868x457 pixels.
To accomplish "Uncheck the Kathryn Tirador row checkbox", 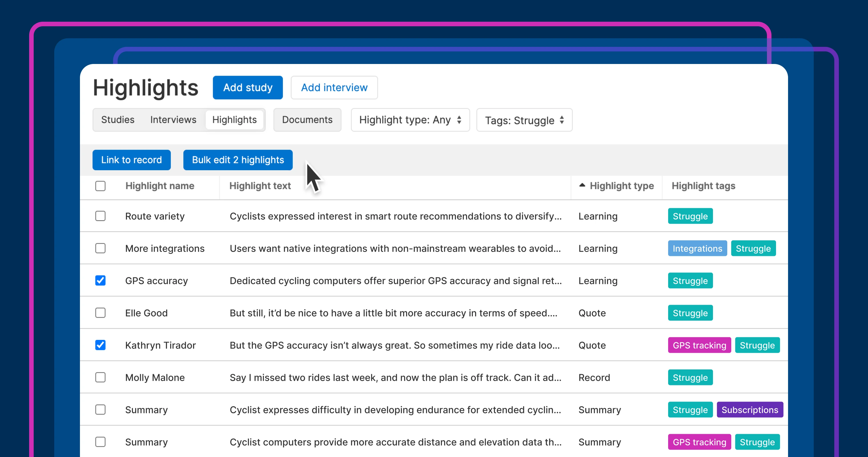I will pyautogui.click(x=101, y=345).
